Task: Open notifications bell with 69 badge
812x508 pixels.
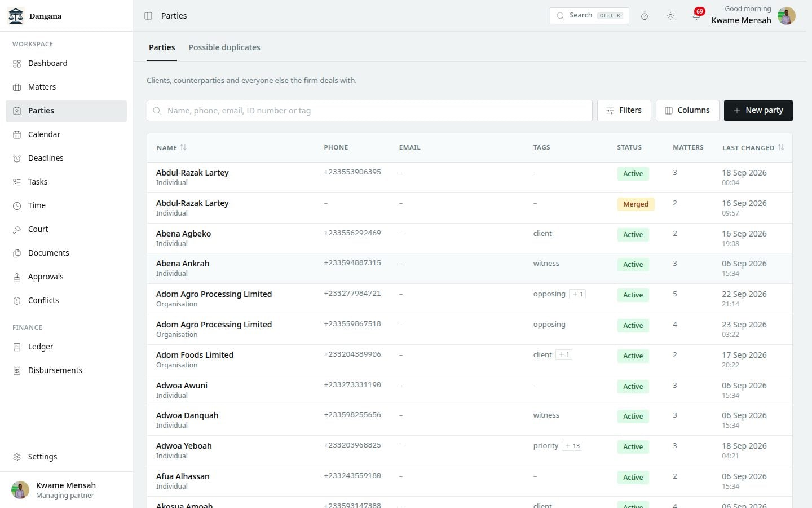Action: pos(697,15)
